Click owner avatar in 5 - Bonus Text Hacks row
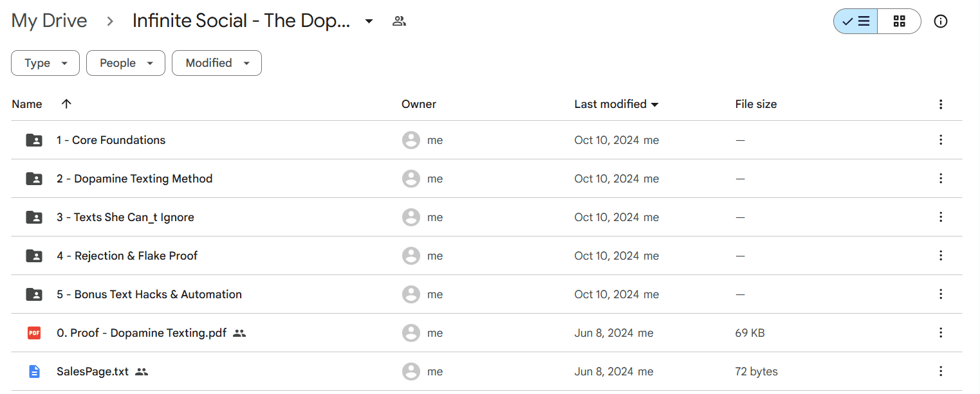This screenshot has height=394, width=980. click(411, 294)
